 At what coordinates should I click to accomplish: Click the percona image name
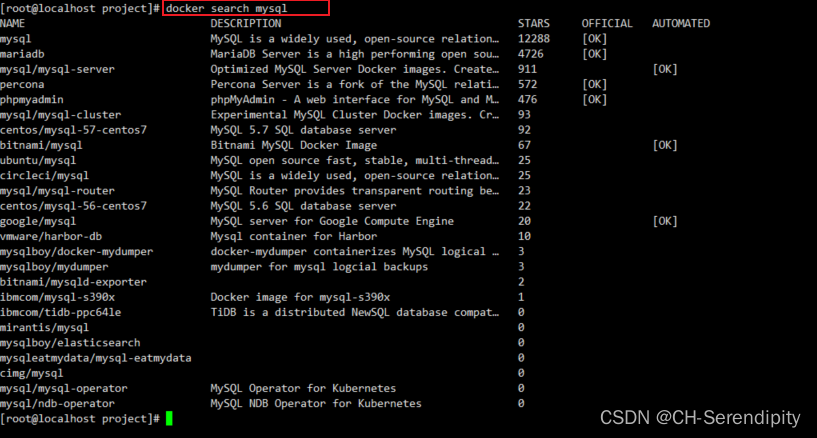click(x=22, y=84)
